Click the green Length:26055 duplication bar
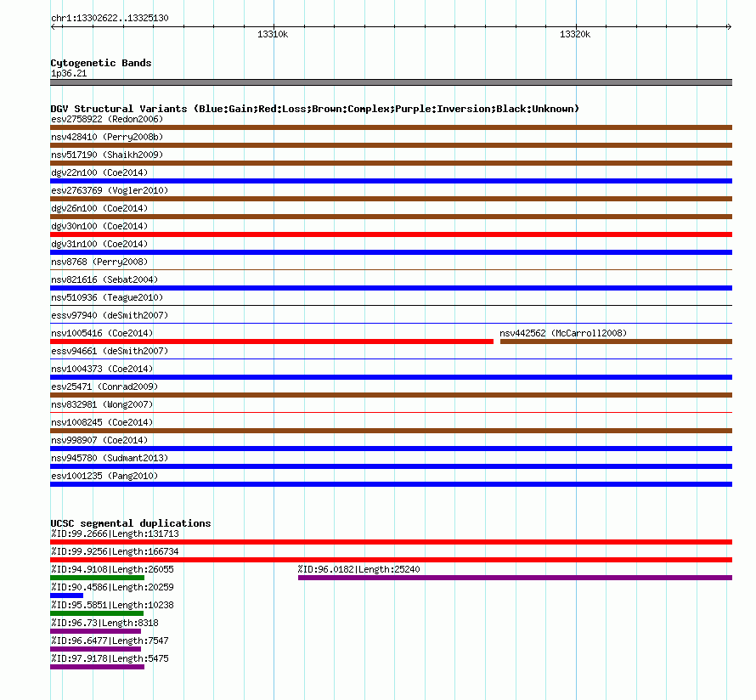The height and width of the screenshot is (700, 756). click(97, 578)
